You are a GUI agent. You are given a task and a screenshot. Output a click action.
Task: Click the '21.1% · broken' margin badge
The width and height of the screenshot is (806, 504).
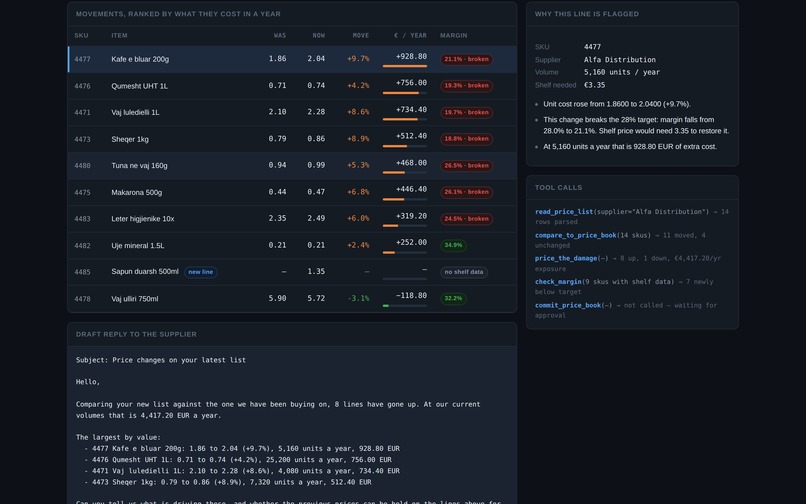click(466, 59)
